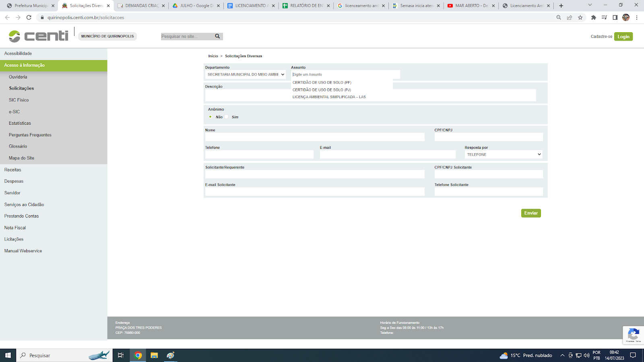Click the Início breadcrumb link

tap(213, 56)
